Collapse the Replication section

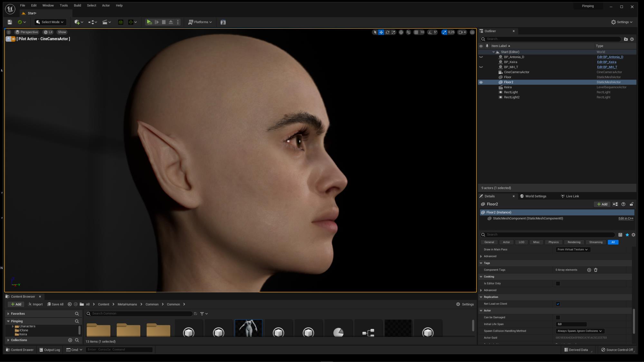click(x=481, y=297)
